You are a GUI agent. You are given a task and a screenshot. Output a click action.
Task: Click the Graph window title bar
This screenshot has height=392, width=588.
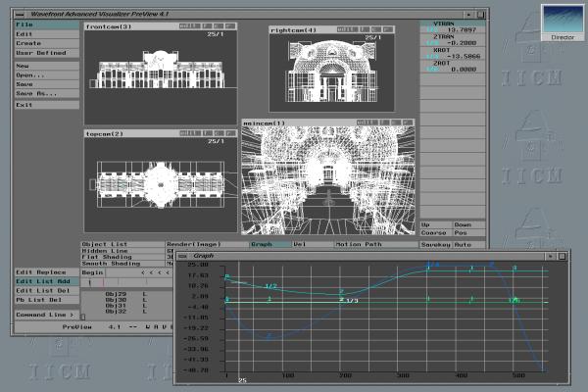[x=367, y=256]
